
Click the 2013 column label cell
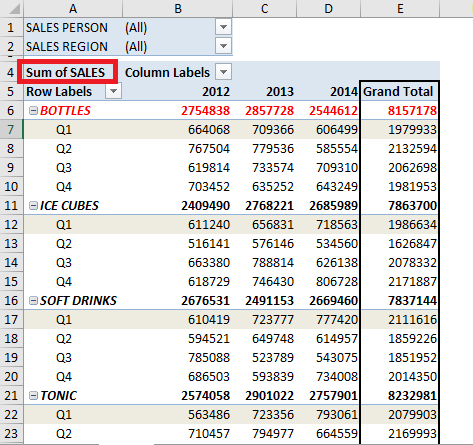(265, 91)
